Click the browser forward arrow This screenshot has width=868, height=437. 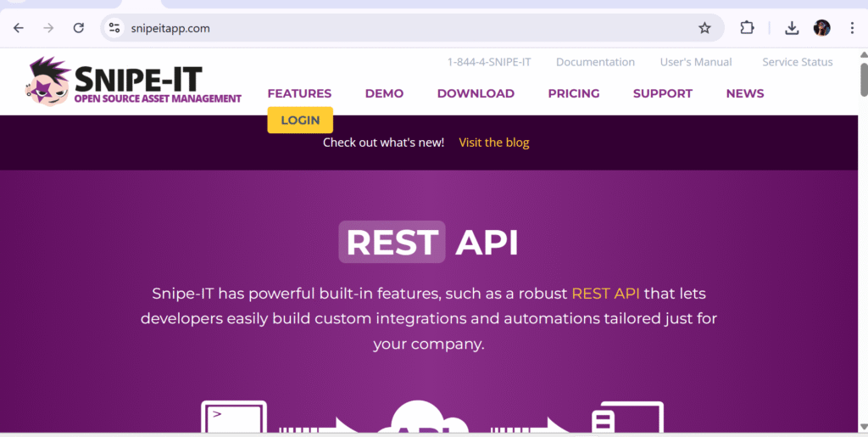pyautogui.click(x=48, y=28)
